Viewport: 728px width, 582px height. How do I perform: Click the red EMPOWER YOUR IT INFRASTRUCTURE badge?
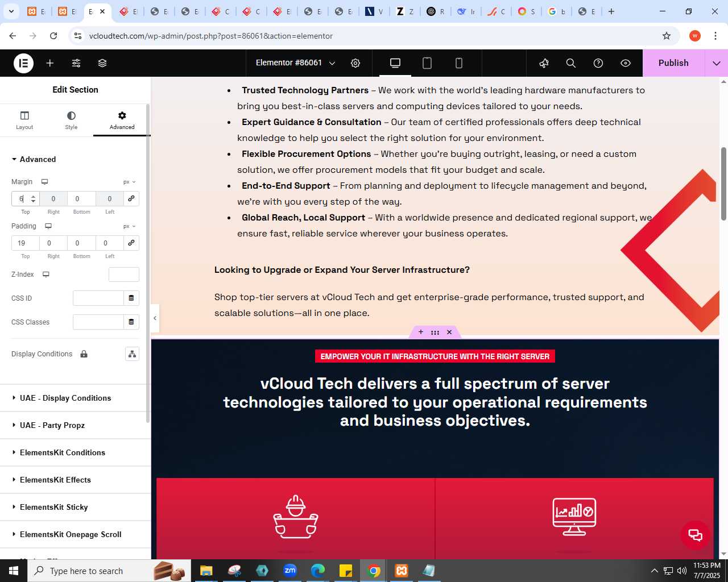(x=435, y=356)
